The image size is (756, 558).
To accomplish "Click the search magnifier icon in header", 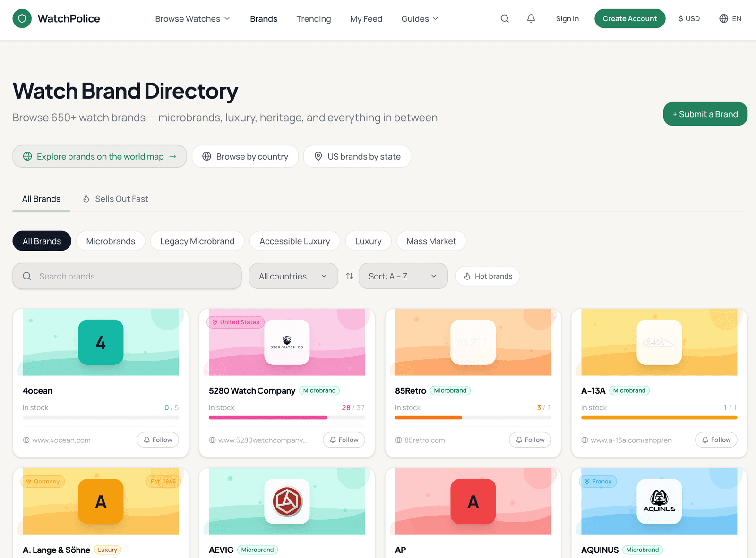I will [505, 18].
